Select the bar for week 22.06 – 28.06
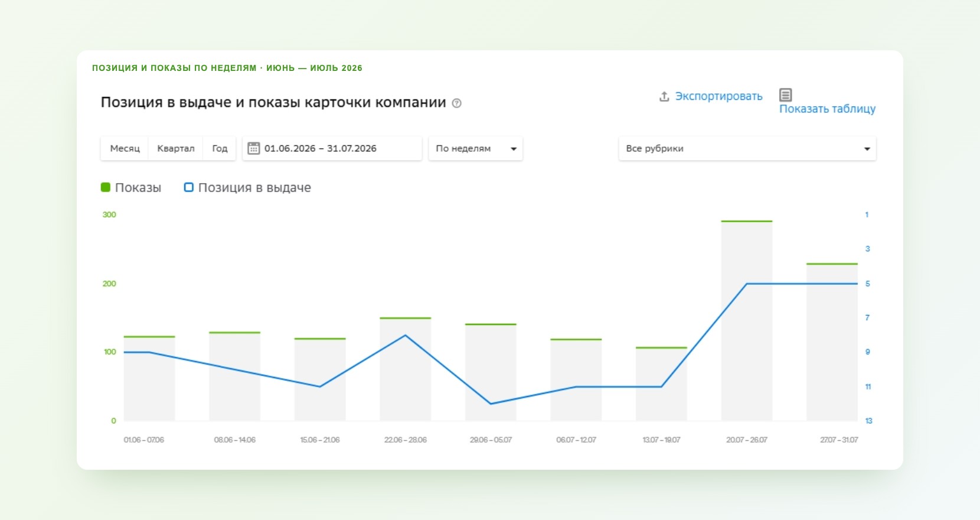Viewport: 980px width, 520px height. 406,369
